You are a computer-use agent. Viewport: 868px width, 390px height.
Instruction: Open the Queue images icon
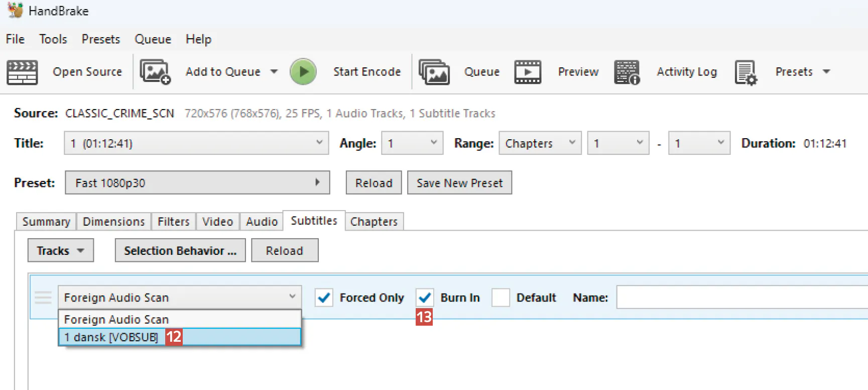coord(434,72)
